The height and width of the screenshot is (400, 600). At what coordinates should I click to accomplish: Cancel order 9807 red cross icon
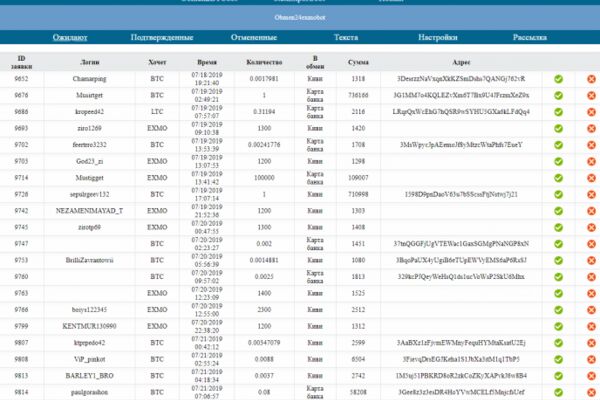[592, 343]
